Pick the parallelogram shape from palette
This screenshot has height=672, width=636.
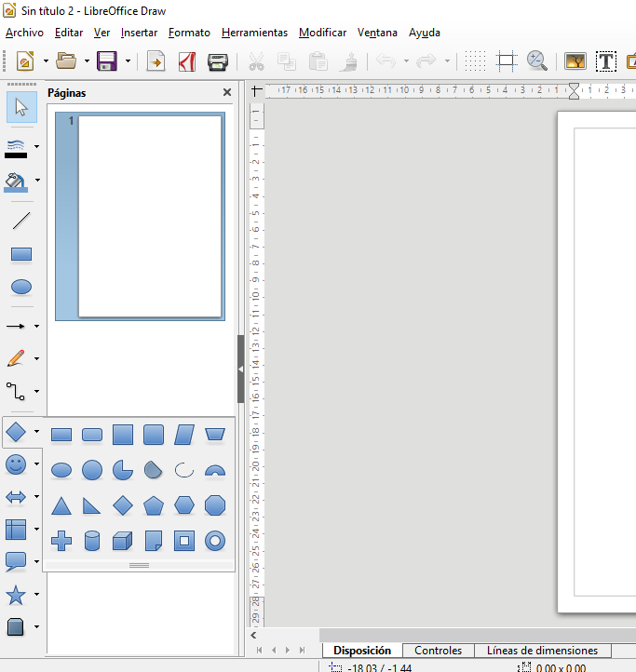[x=184, y=435]
